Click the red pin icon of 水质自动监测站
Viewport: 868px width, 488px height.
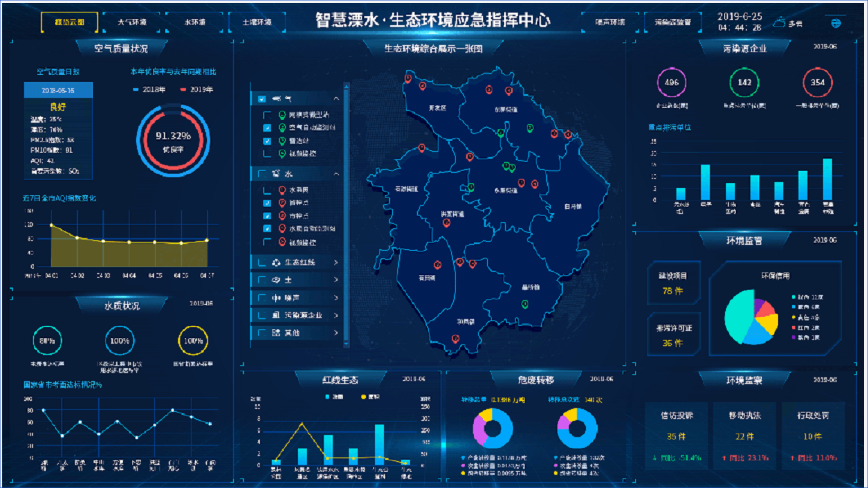(x=282, y=229)
